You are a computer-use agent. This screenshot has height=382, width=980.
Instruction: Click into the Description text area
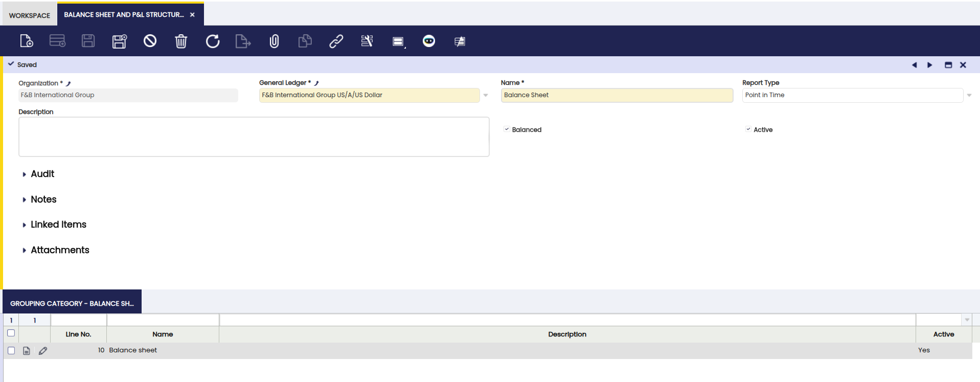(254, 137)
